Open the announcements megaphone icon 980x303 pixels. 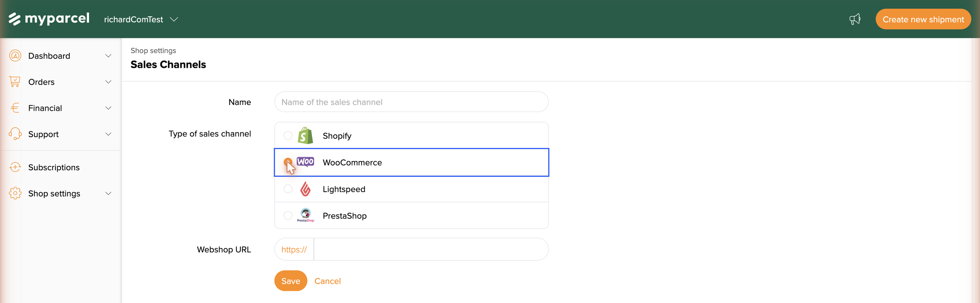pyautogui.click(x=855, y=19)
